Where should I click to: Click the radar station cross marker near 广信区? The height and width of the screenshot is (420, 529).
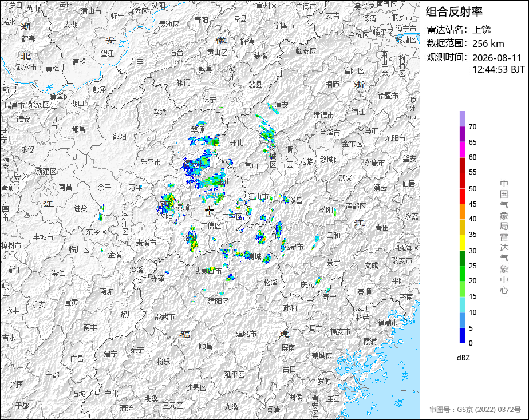pos(210,211)
